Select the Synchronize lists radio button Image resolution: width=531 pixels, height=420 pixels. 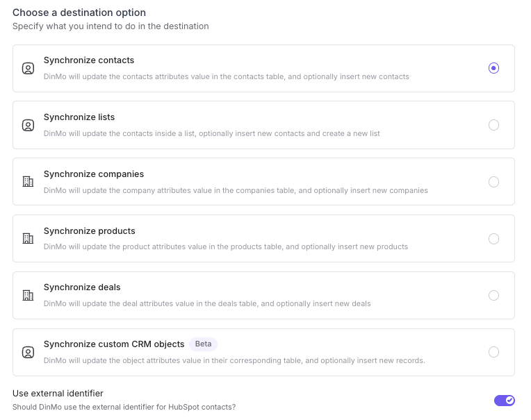[x=493, y=125]
